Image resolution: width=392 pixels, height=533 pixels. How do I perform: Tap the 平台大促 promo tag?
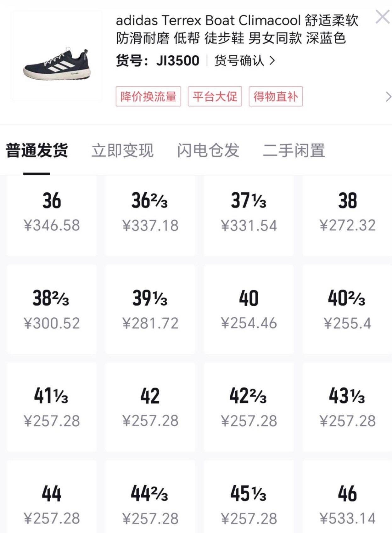[215, 96]
